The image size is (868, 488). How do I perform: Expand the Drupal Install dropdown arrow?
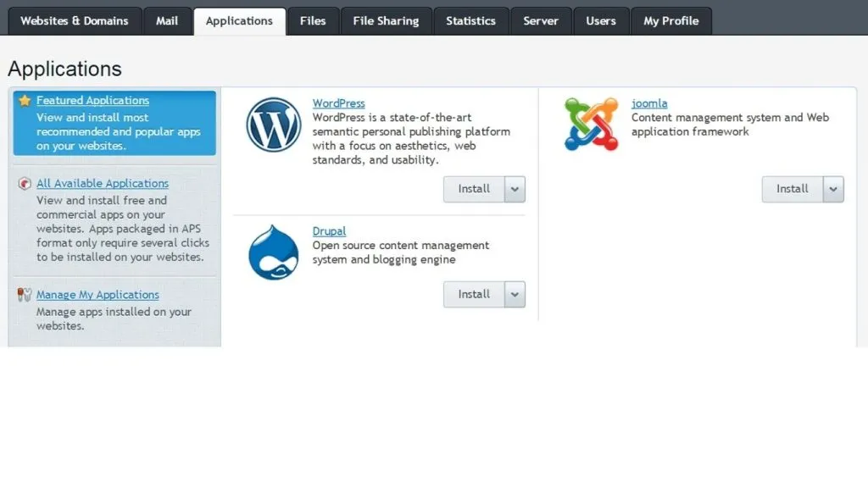pyautogui.click(x=515, y=294)
